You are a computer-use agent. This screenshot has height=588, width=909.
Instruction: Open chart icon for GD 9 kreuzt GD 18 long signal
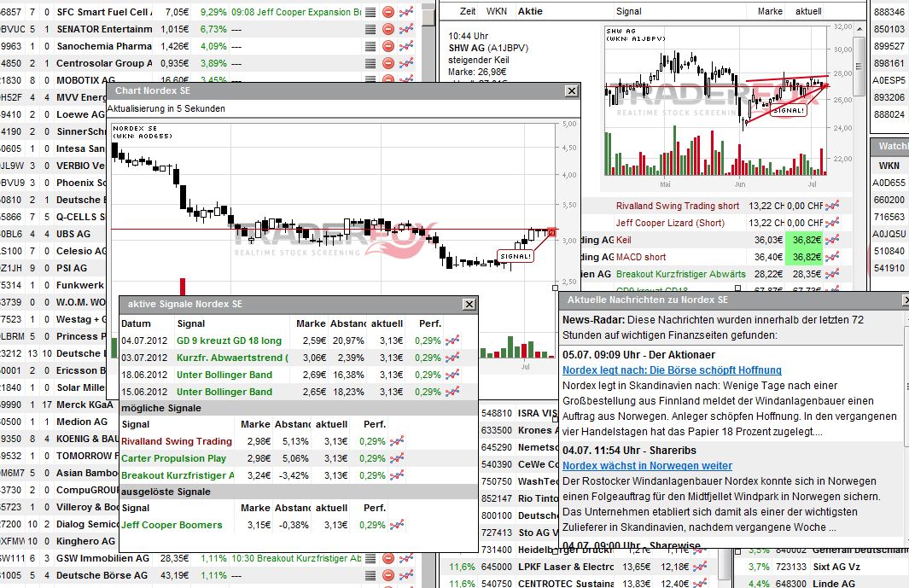coord(452,341)
